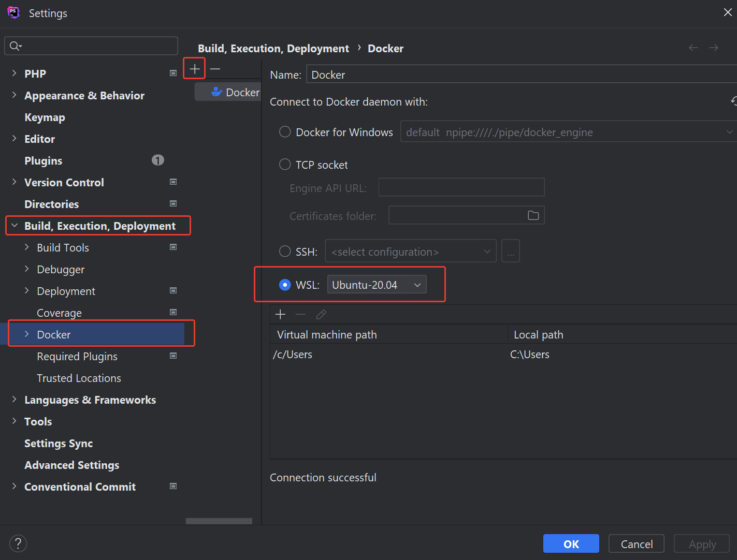Viewport: 737px width, 560px height.
Task: Click the Name field containing Docker
Action: [x=522, y=75]
